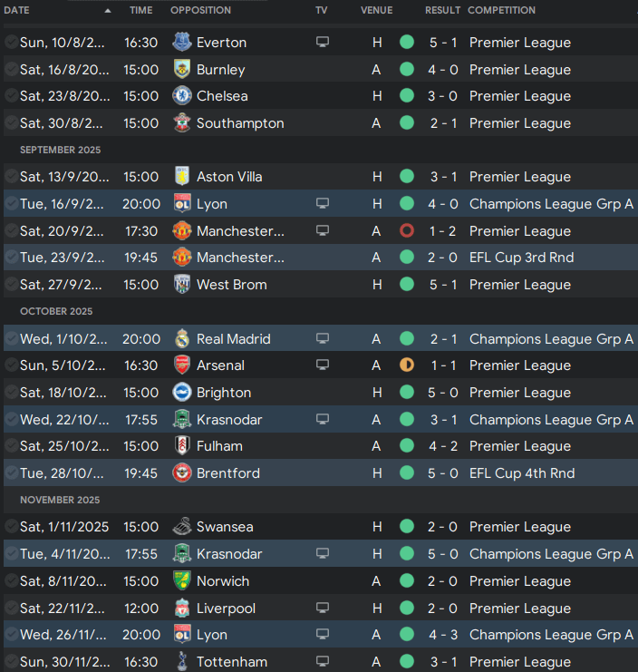The image size is (638, 672).
Task: Toggle the checkmark beside Tue 28/10 Brentford fixture
Action: click(x=11, y=473)
